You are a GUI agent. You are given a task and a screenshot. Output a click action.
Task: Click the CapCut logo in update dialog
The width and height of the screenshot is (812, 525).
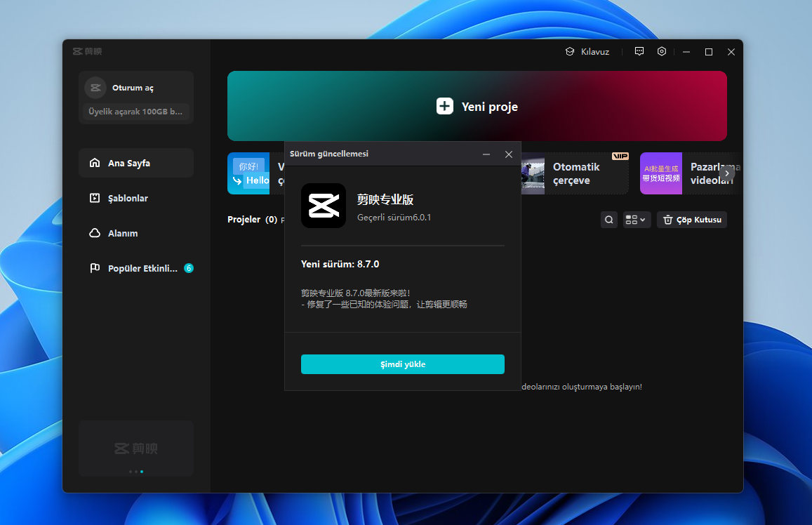[x=323, y=206]
